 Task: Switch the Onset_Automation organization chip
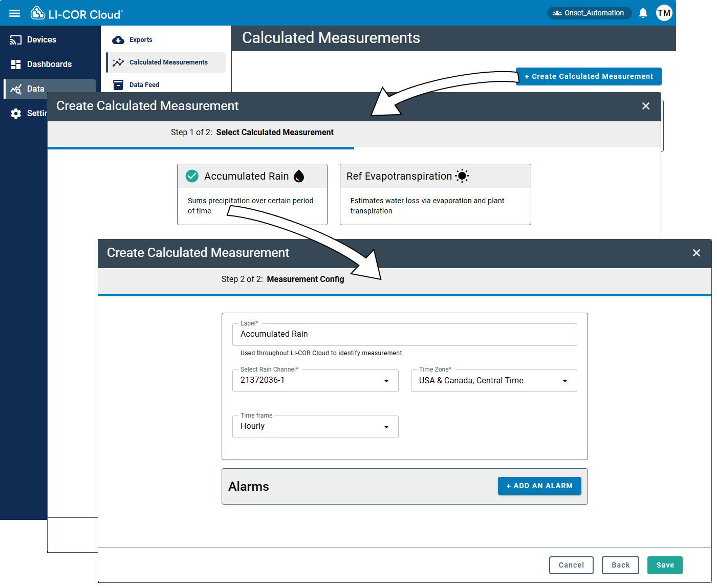click(x=589, y=13)
